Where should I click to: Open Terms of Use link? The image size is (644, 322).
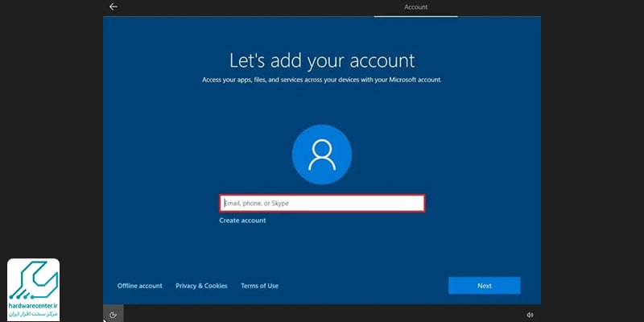tap(259, 286)
